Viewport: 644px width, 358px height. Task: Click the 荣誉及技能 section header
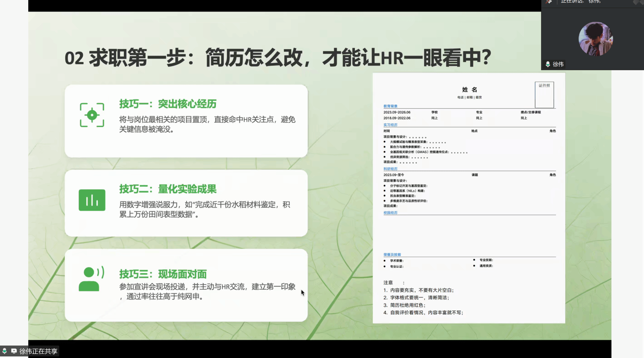click(392, 254)
